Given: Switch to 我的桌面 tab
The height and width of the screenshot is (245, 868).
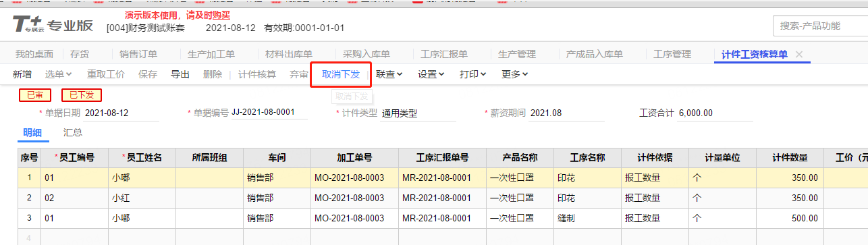Looking at the screenshot, I should click(x=34, y=54).
